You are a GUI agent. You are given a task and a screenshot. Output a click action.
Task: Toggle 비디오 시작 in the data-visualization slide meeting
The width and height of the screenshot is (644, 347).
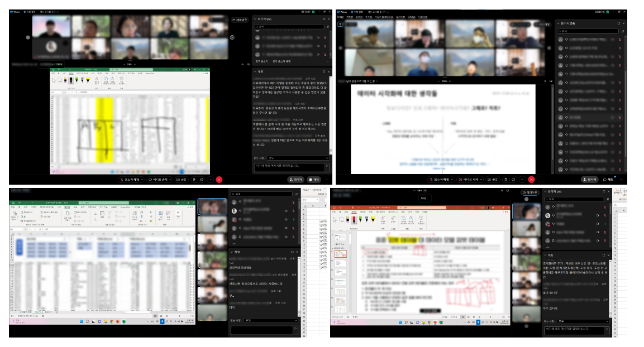[469, 180]
